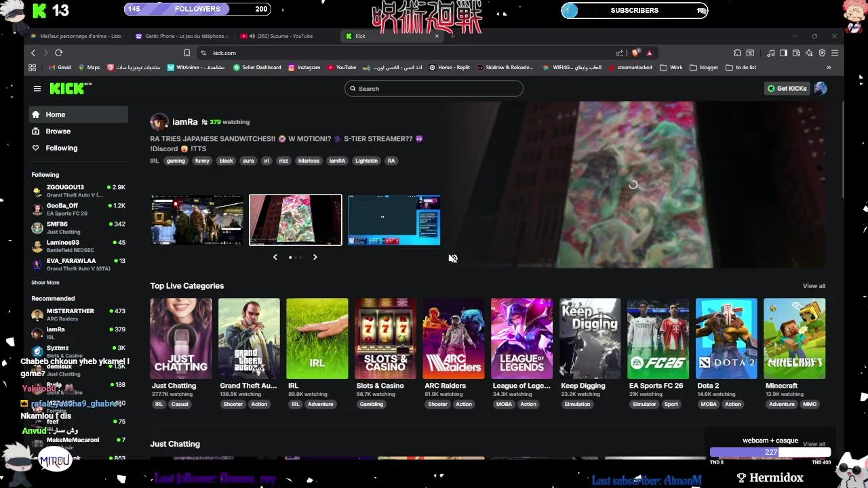The height and width of the screenshot is (488, 868).
Task: Open a new tab with the plus button
Action: (452, 36)
